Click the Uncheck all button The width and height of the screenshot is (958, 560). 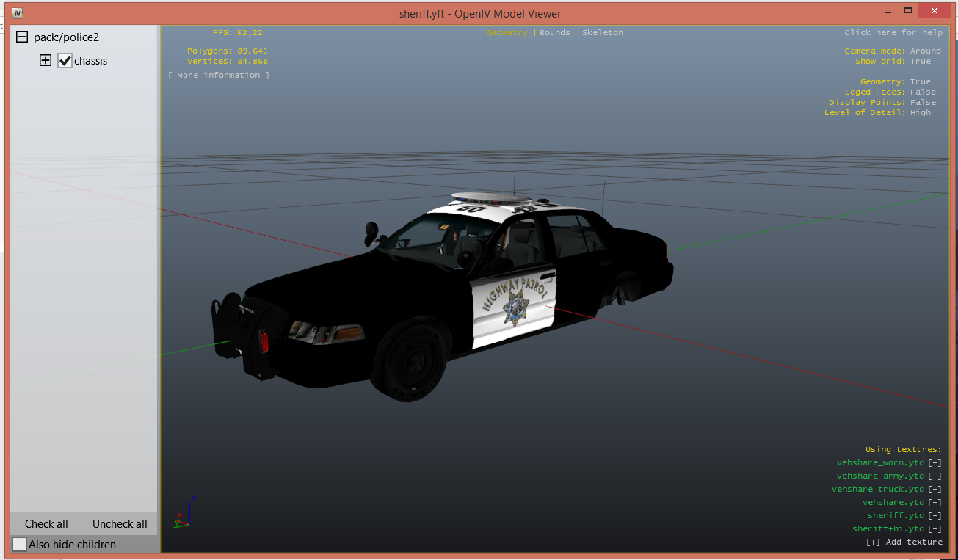tap(120, 523)
